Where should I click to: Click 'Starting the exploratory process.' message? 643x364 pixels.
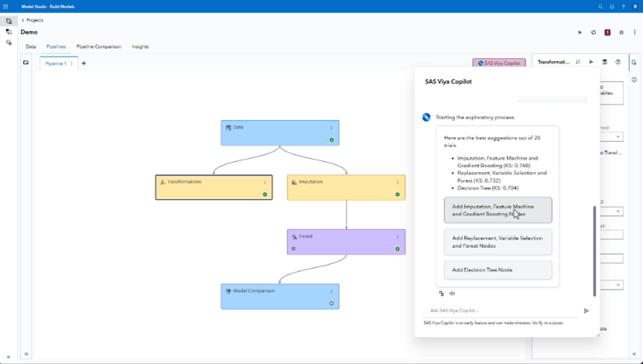475,118
